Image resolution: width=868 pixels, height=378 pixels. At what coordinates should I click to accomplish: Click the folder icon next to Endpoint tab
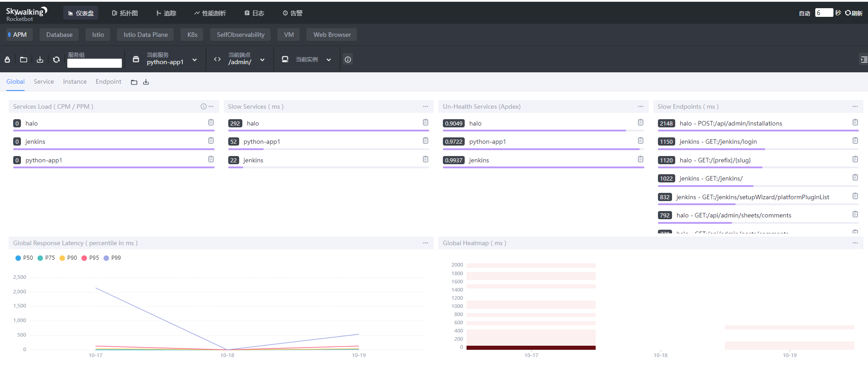pyautogui.click(x=134, y=82)
